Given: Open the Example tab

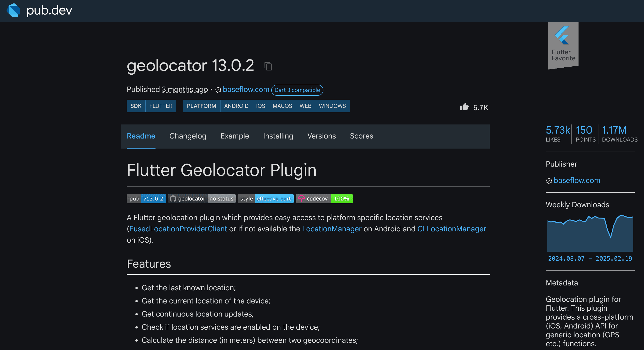Looking at the screenshot, I should (235, 136).
